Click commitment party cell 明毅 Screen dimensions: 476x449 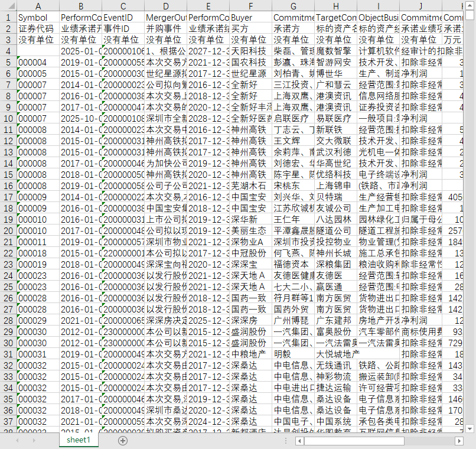[294, 354]
